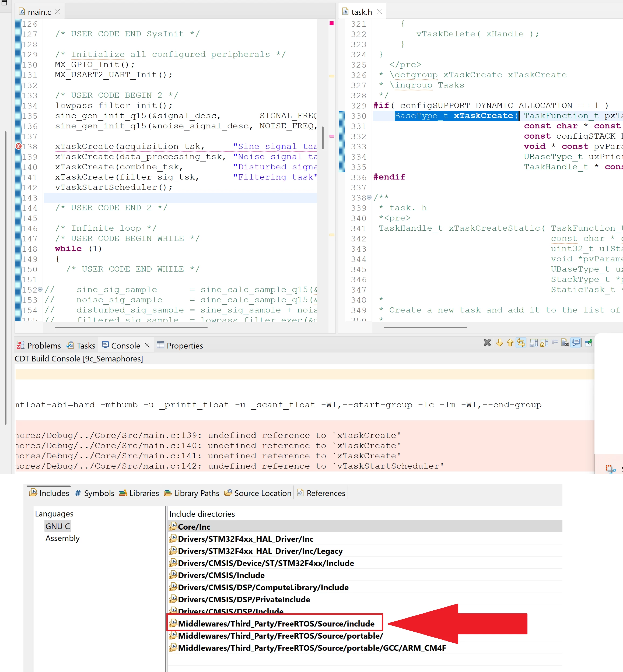Click highlighted xTaskCreate declaration in task.h
623x672 pixels.
(x=457, y=116)
